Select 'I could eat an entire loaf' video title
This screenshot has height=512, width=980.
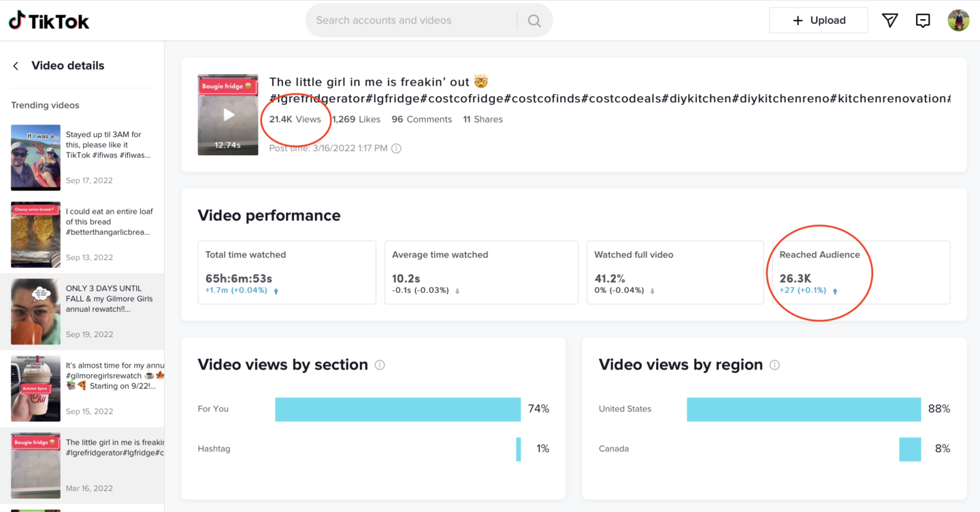pyautogui.click(x=109, y=222)
